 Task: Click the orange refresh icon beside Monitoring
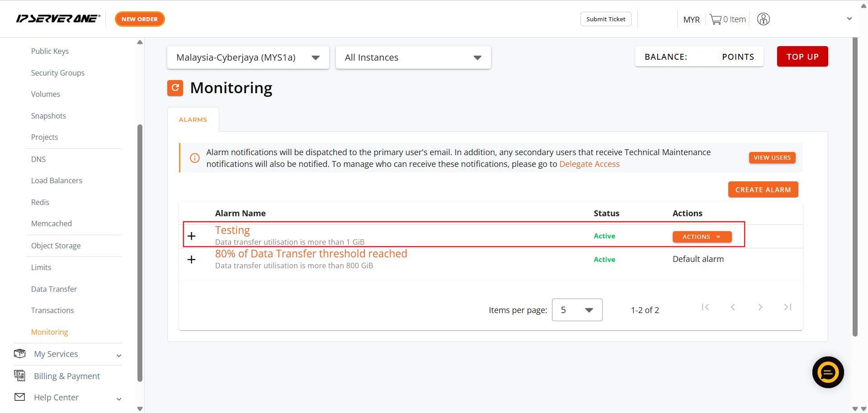click(x=175, y=88)
